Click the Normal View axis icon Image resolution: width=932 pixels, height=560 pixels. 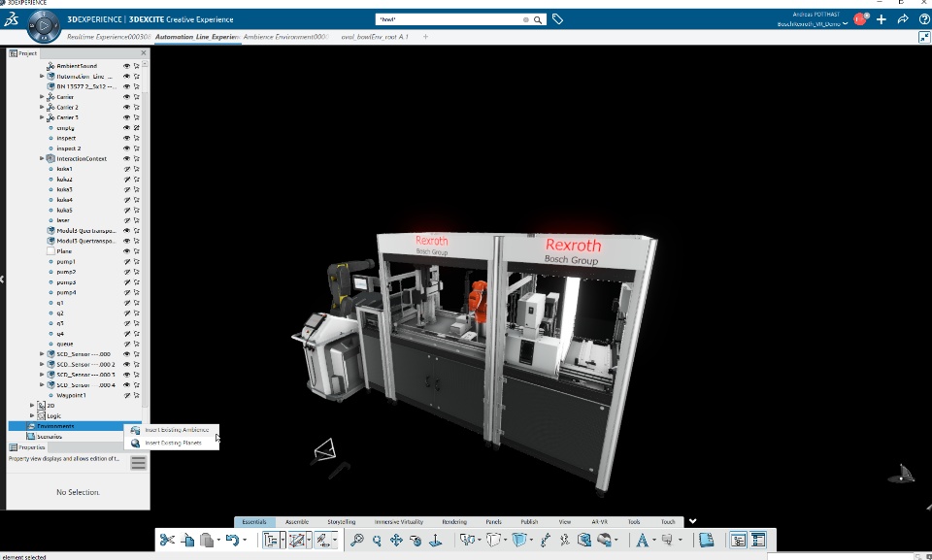click(x=436, y=540)
